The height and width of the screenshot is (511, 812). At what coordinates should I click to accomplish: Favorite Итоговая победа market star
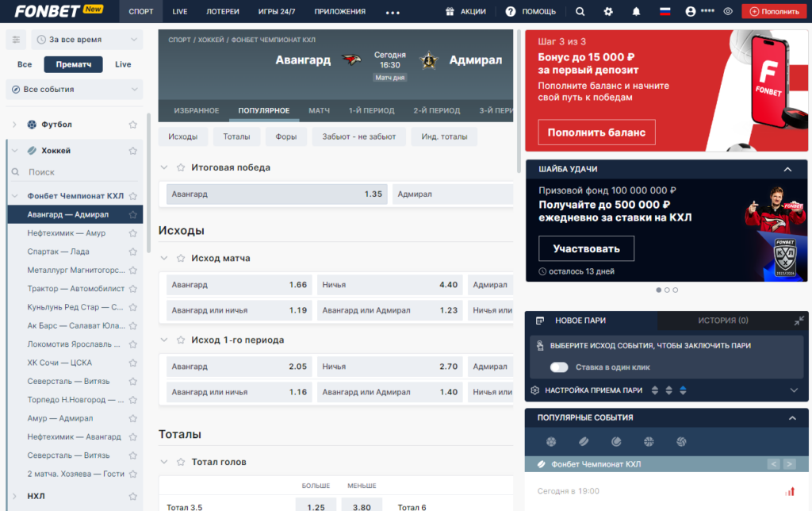pyautogui.click(x=181, y=167)
